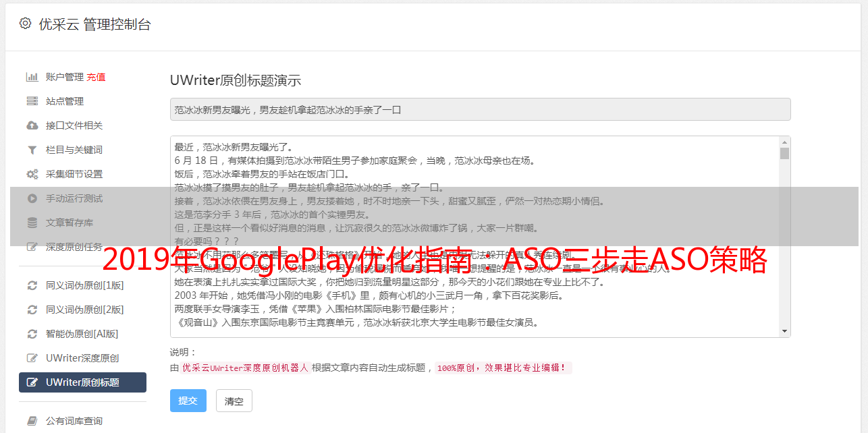
Task: Click the blue 提交 button
Action: click(x=188, y=401)
